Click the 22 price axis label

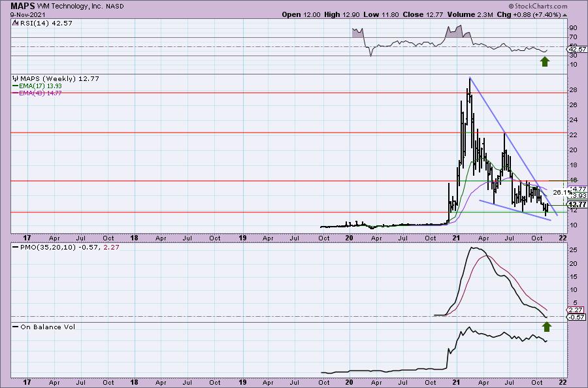coord(572,135)
